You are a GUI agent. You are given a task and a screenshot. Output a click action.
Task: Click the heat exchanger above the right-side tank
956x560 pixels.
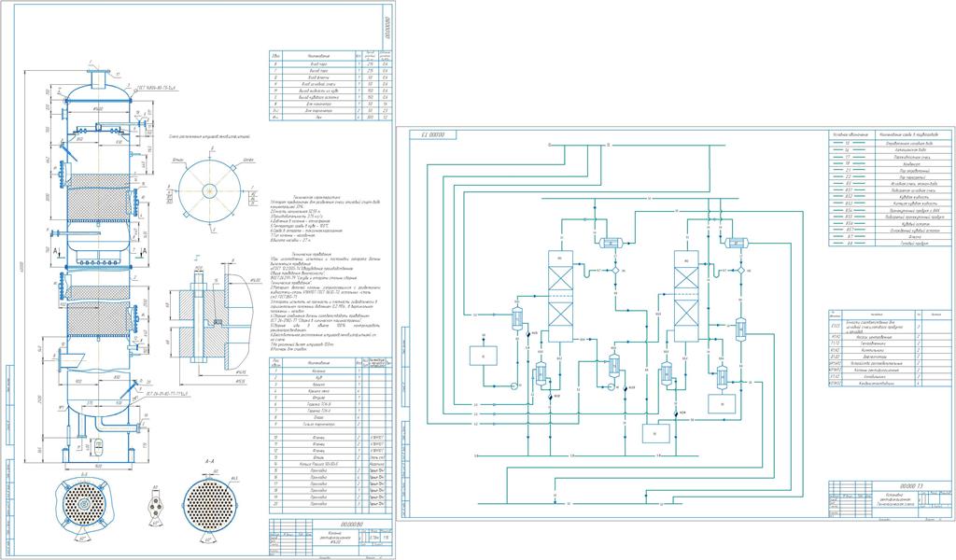click(722, 376)
